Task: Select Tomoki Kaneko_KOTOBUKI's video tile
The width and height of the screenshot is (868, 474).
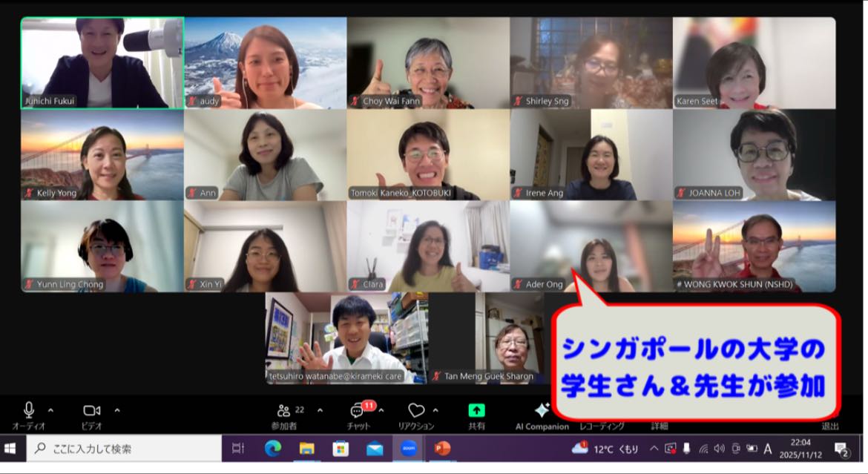Action: [x=428, y=155]
